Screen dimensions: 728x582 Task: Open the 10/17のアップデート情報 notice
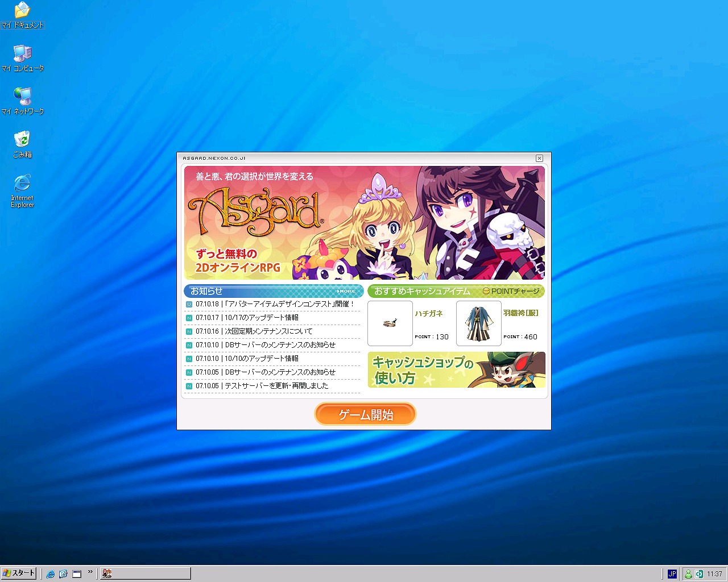tap(262, 318)
